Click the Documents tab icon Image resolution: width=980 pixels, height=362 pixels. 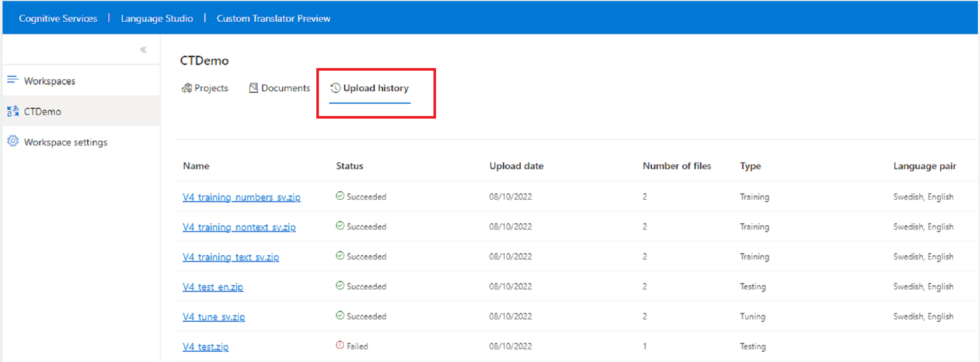253,88
